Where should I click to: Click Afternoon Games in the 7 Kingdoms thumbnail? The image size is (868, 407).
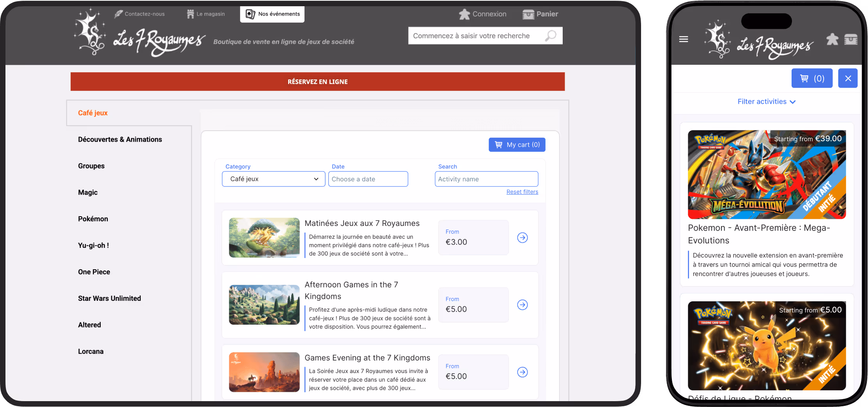tap(264, 305)
